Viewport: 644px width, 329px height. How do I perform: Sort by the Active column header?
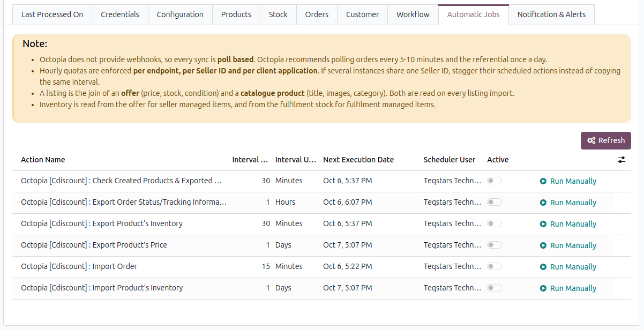tap(498, 160)
